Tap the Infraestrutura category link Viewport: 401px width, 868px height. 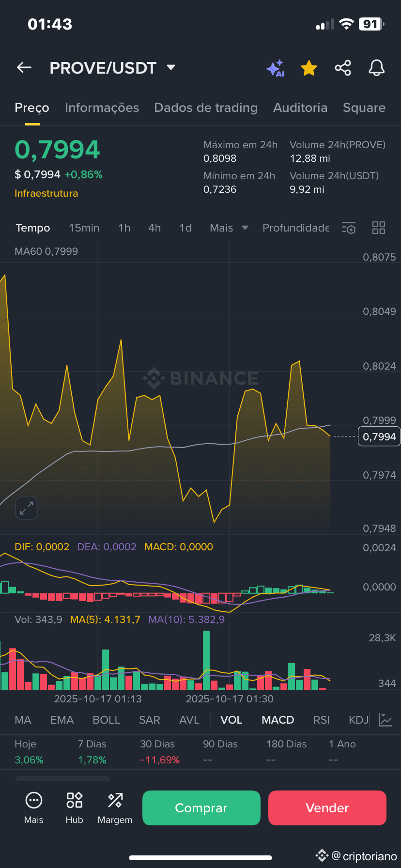pos(46,193)
